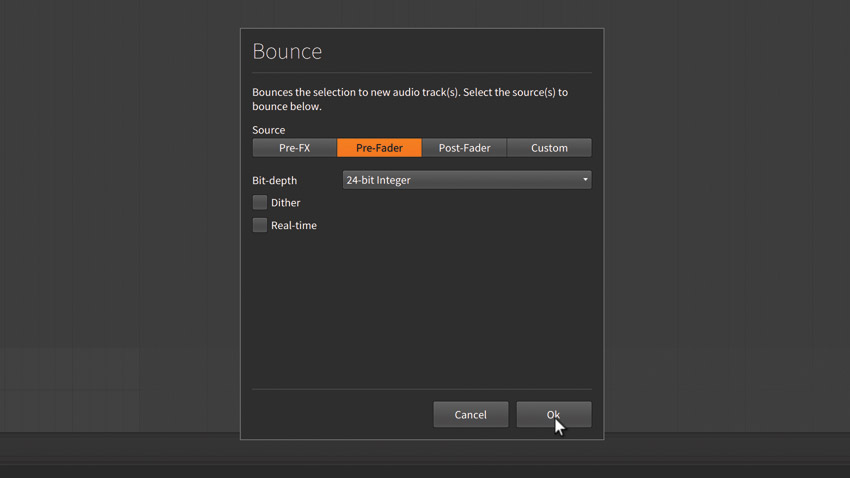The height and width of the screenshot is (478, 850).
Task: Open the Bit-depth dropdown showing 24-bit Integer
Action: coord(467,180)
